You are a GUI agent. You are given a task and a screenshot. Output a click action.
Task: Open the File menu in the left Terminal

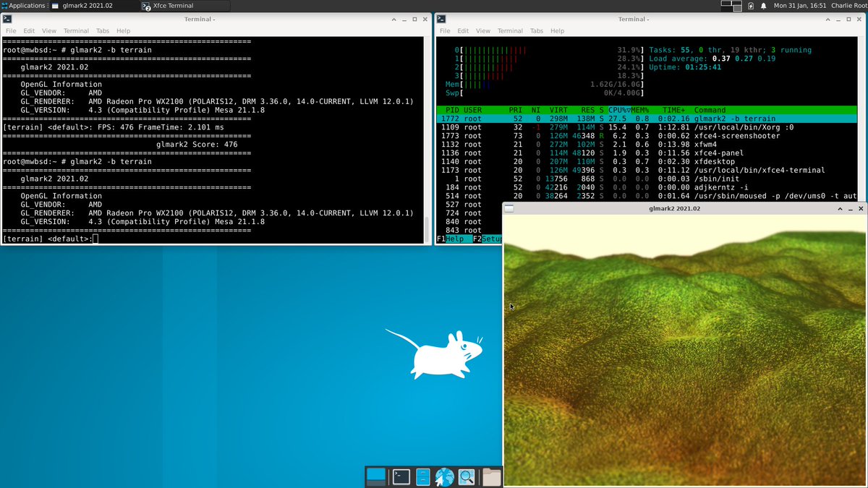coord(11,30)
